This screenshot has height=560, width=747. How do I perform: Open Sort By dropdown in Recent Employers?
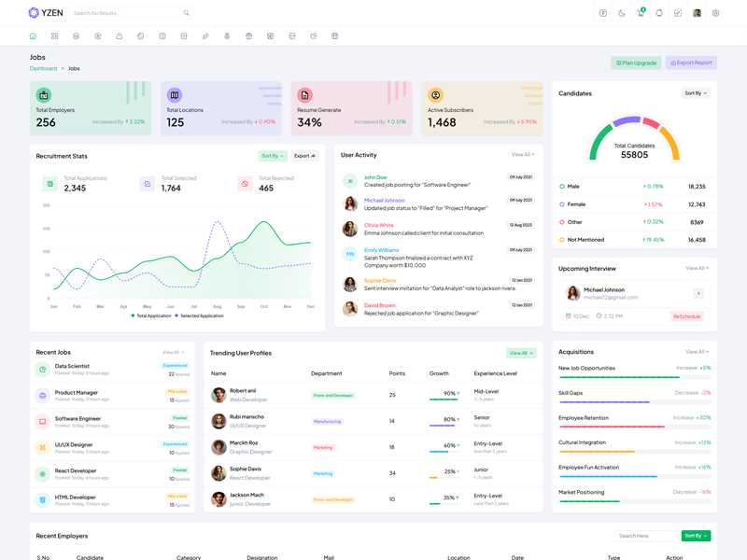click(x=696, y=536)
